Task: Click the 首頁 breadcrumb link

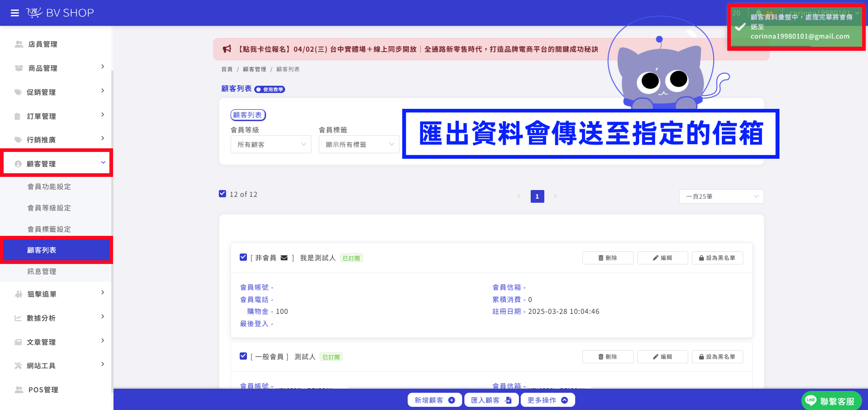Action: coord(227,69)
